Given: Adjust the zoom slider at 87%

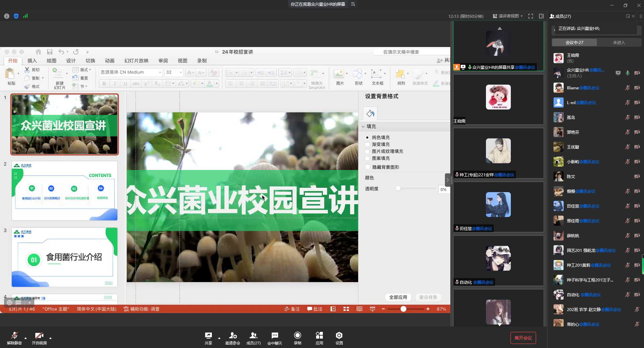Looking at the screenshot, I should tap(403, 309).
